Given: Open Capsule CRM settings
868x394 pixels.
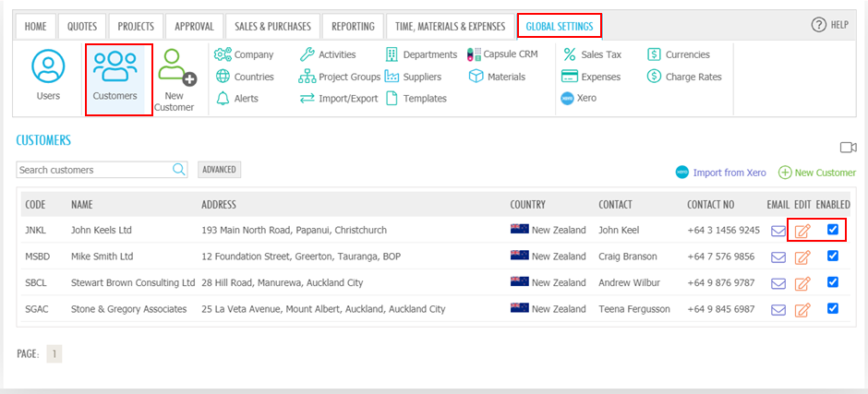Looking at the screenshot, I should pos(502,54).
